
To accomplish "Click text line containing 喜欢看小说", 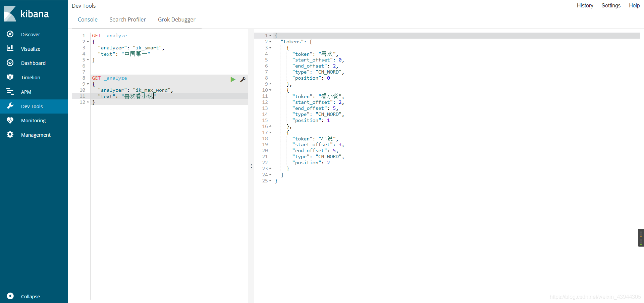I will point(127,96).
